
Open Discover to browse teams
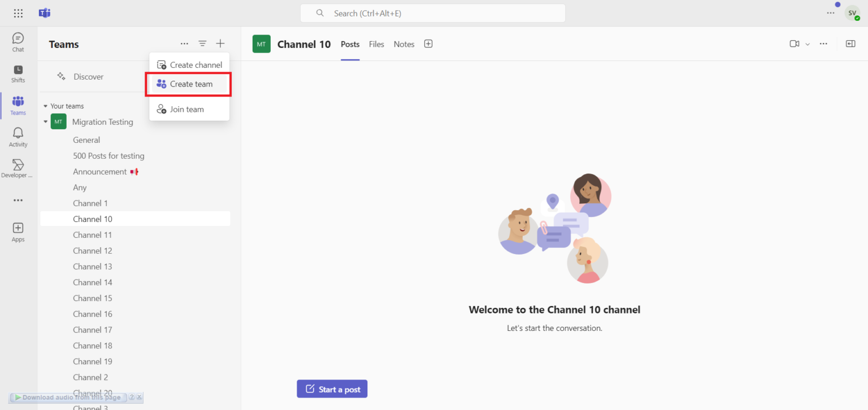(88, 76)
